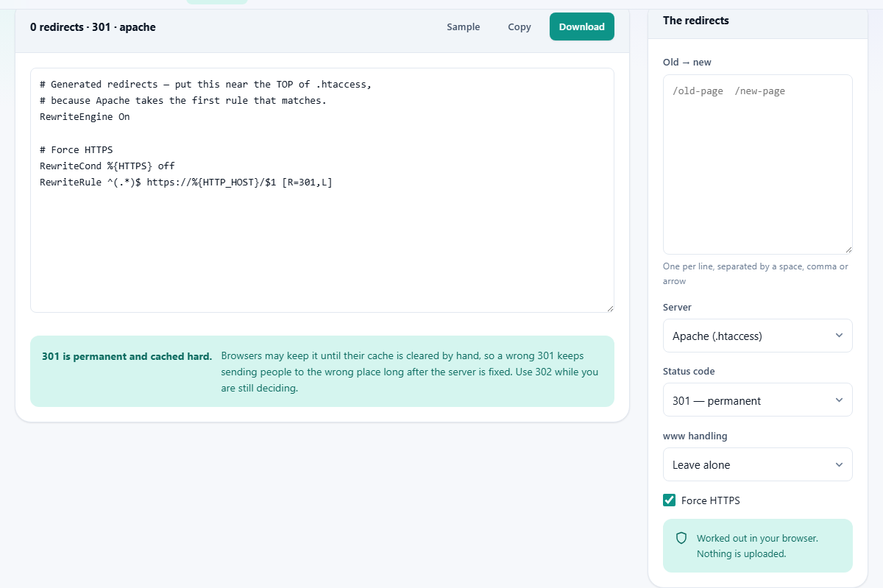Image resolution: width=883 pixels, height=588 pixels.
Task: Click the 'Browsers may keep it' explanation text
Action: 410,372
